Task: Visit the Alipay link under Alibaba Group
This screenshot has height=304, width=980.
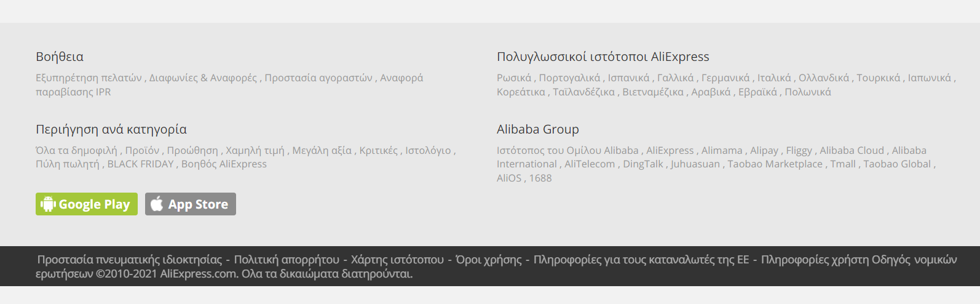Action: point(764,150)
